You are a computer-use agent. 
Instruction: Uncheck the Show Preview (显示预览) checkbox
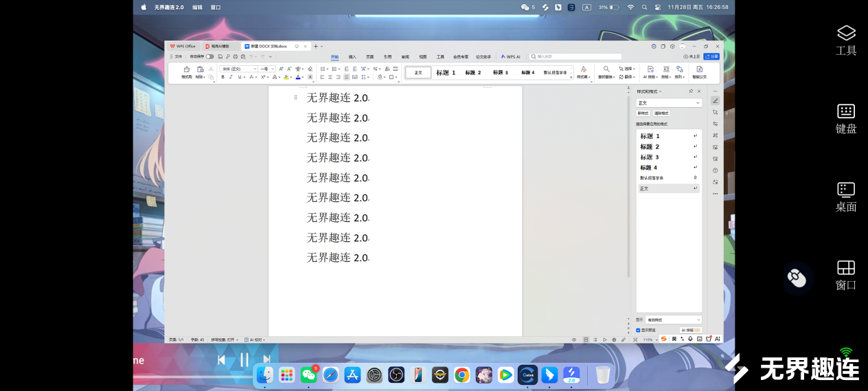point(638,330)
